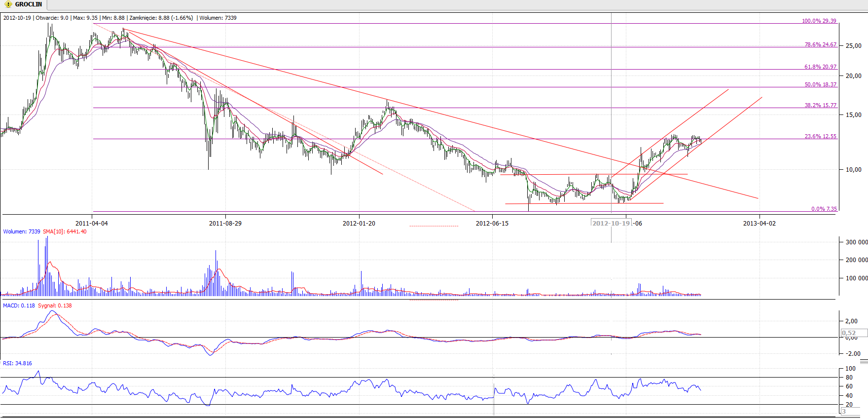Click the 23.6% 12.55 Fibonacci label

click(x=821, y=136)
